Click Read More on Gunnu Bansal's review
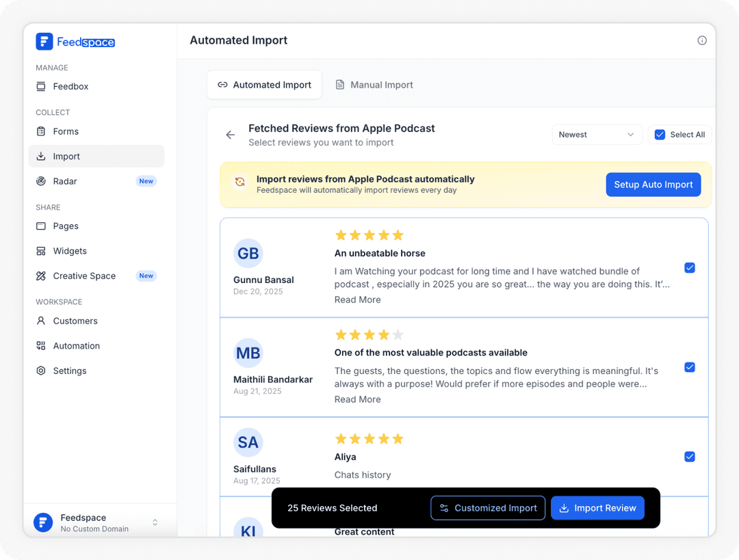This screenshot has width=739, height=560. pos(358,299)
